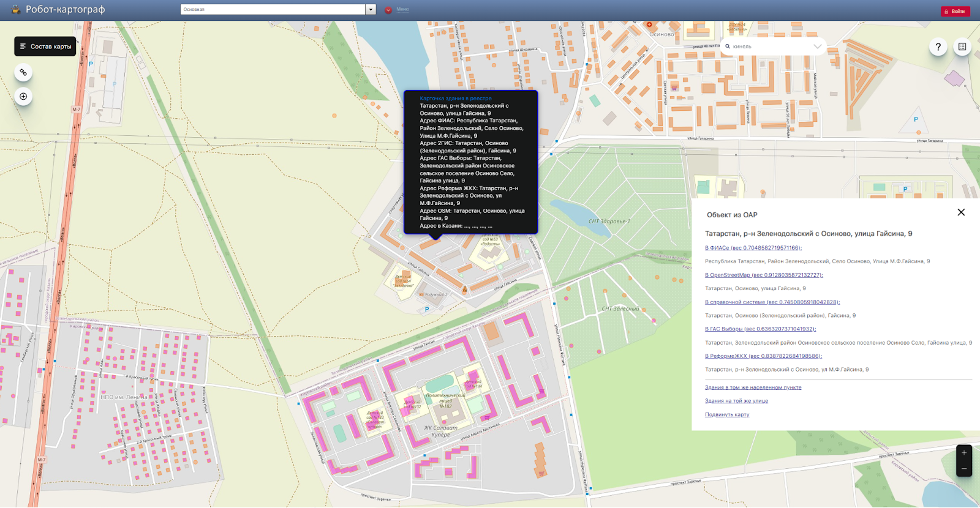This screenshot has height=508, width=980.
Task: Click the chain link share icon
Action: (23, 72)
